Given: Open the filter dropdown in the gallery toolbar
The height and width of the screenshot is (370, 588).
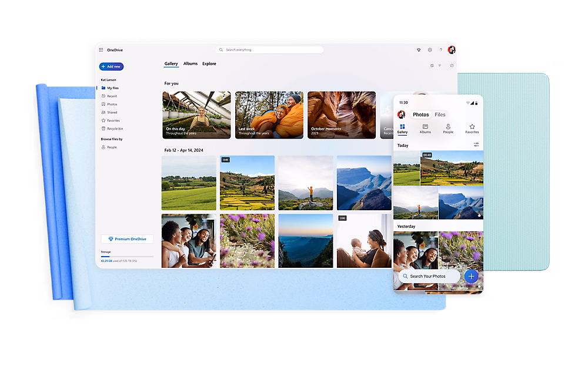Looking at the screenshot, I should [x=439, y=66].
